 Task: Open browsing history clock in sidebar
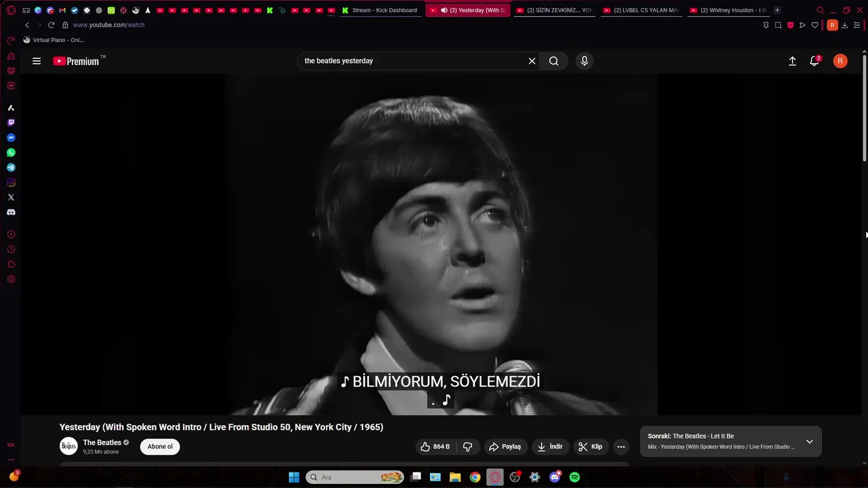tap(11, 249)
